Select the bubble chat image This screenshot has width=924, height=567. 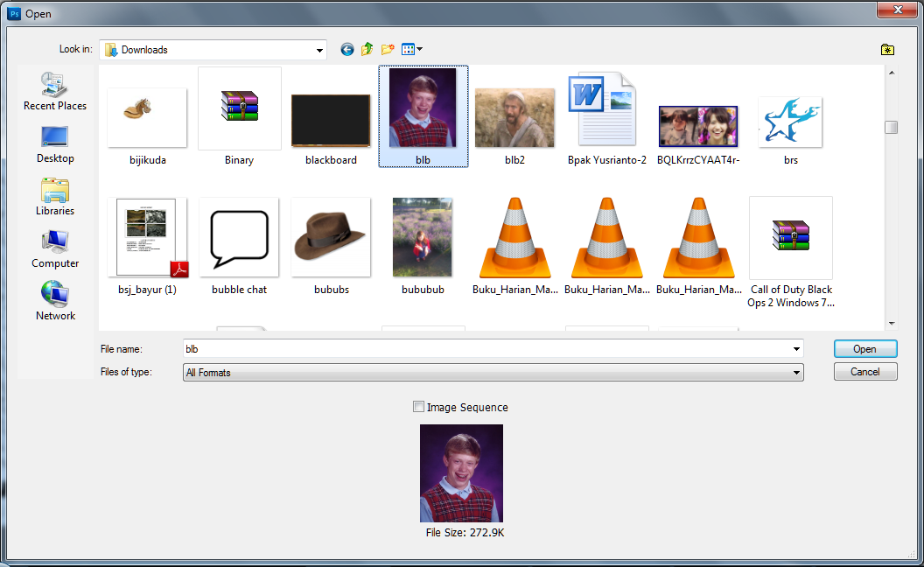click(x=239, y=247)
